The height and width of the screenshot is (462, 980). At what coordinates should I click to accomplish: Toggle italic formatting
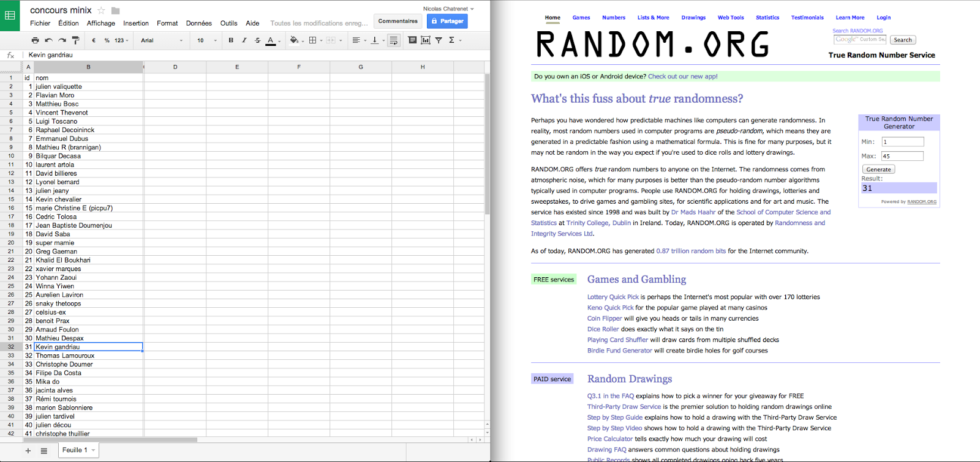pos(244,40)
